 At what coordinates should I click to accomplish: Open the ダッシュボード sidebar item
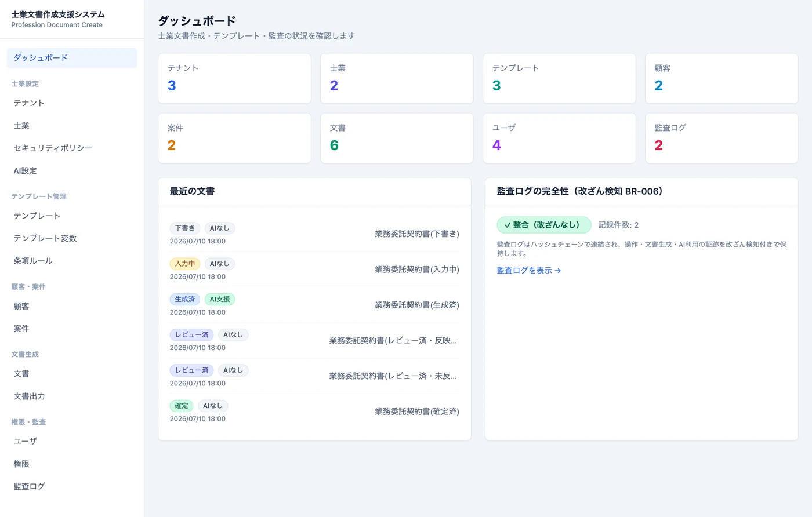(x=72, y=58)
